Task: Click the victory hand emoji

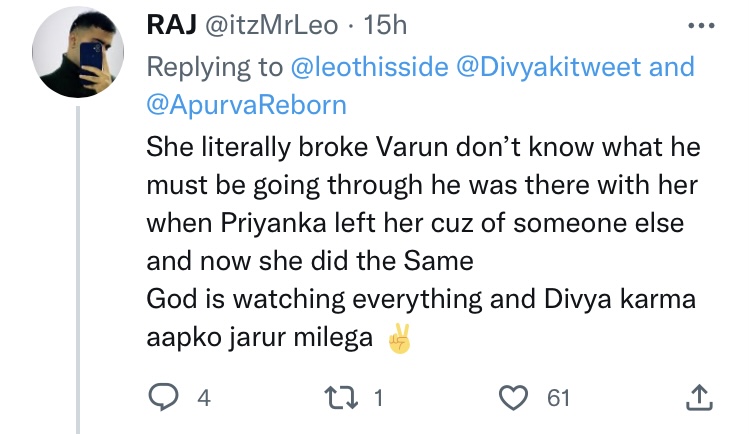Action: [400, 342]
